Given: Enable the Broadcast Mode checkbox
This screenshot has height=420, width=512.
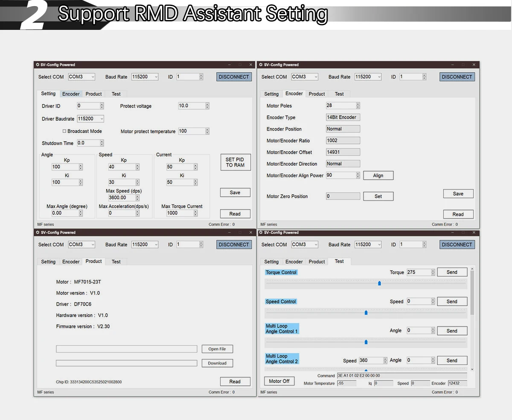Looking at the screenshot, I should point(64,131).
